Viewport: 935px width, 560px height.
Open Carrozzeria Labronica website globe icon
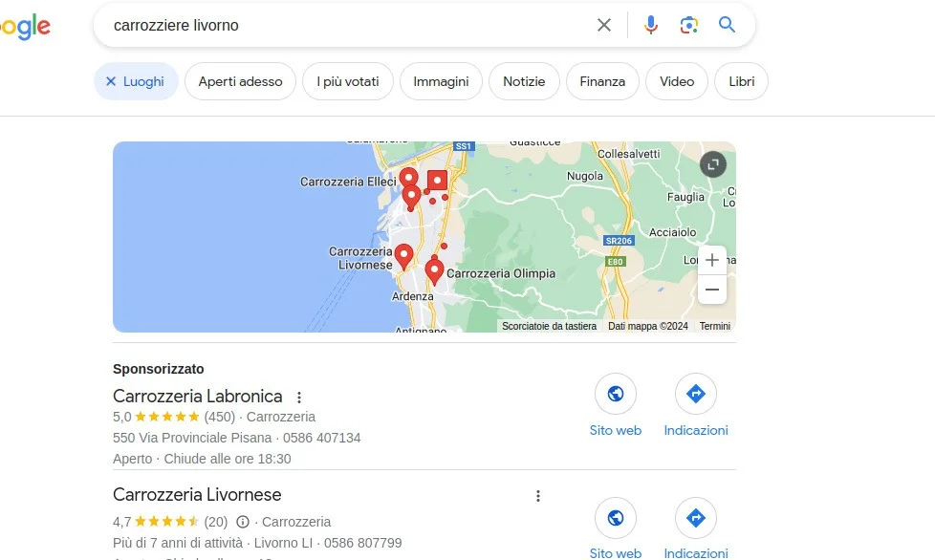[x=616, y=394]
